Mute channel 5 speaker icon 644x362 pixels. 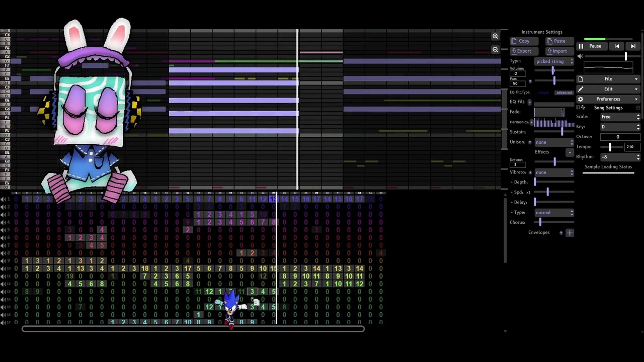click(3, 230)
